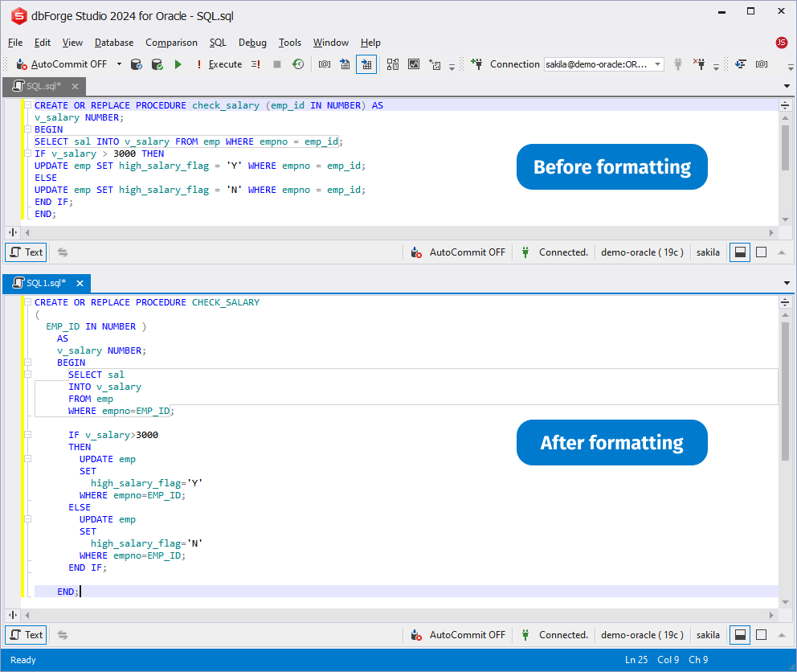Open the File menu
Image resolution: width=797 pixels, height=672 pixels.
15,43
